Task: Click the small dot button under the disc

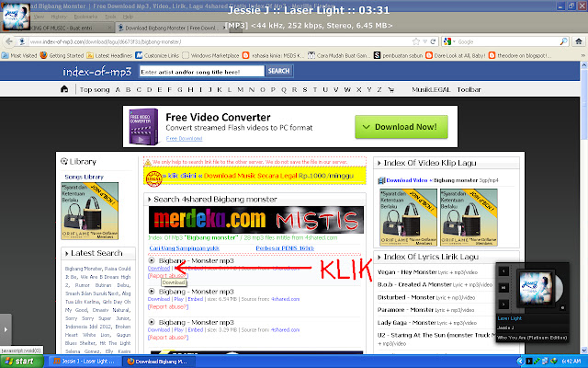Action: (x=562, y=308)
